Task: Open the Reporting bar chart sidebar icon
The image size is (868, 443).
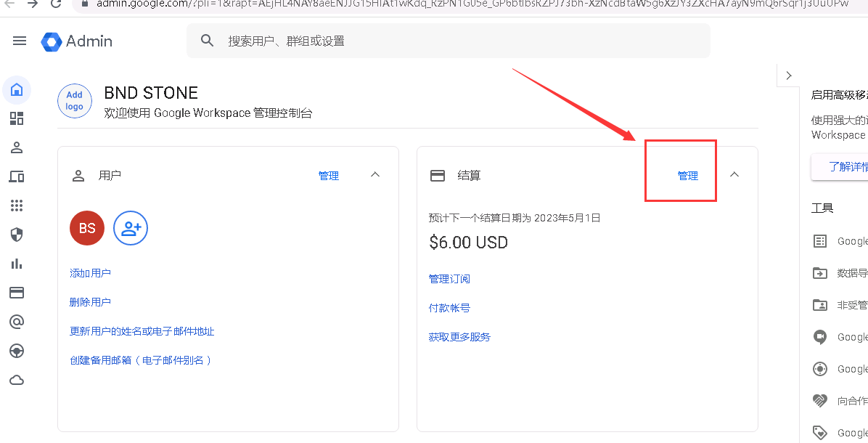Action: click(17, 264)
